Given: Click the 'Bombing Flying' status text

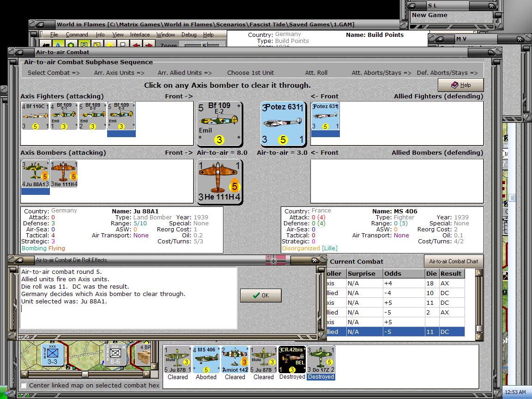Looking at the screenshot, I should pos(43,248).
